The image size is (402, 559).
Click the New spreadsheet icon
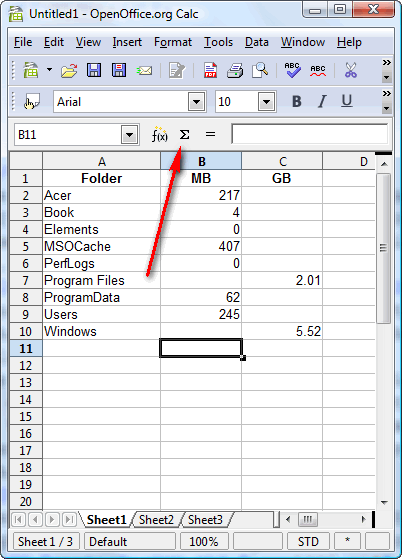(31, 70)
